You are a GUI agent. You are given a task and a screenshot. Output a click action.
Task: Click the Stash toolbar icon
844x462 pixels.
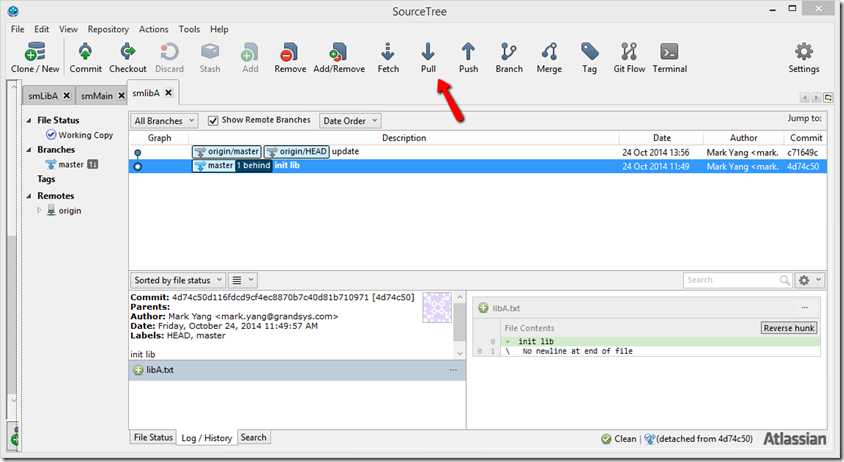click(x=209, y=58)
